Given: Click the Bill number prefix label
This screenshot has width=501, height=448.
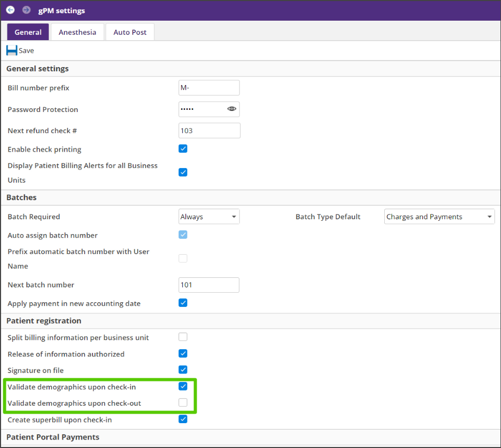Looking at the screenshot, I should (x=39, y=88).
